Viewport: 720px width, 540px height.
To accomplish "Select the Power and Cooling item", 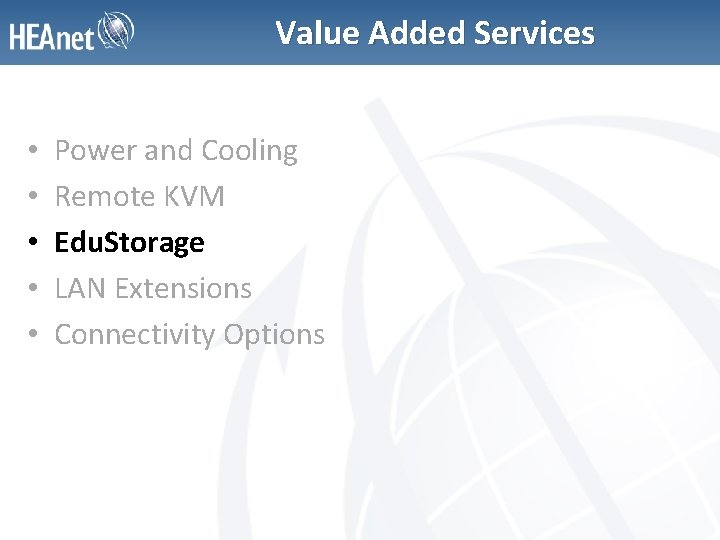I will point(176,150).
